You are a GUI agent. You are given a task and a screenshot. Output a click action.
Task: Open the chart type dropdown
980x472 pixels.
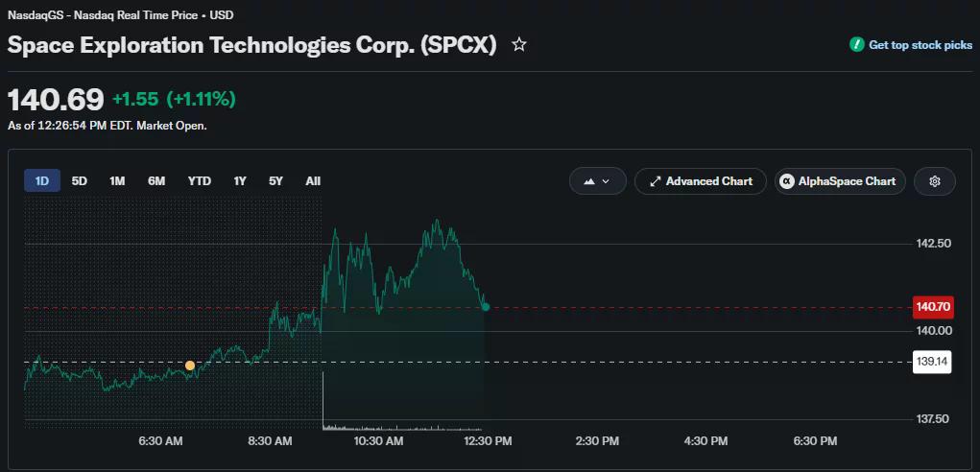pyautogui.click(x=597, y=181)
